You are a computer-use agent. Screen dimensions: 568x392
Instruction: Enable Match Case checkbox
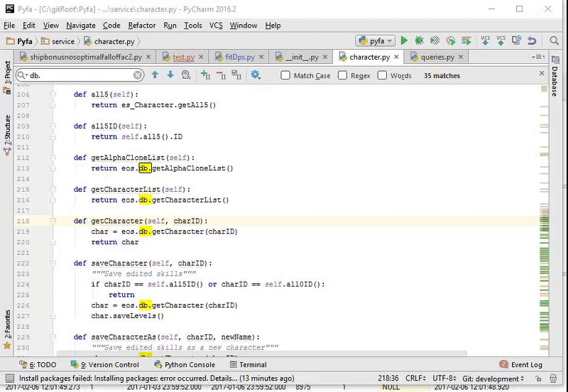(285, 75)
